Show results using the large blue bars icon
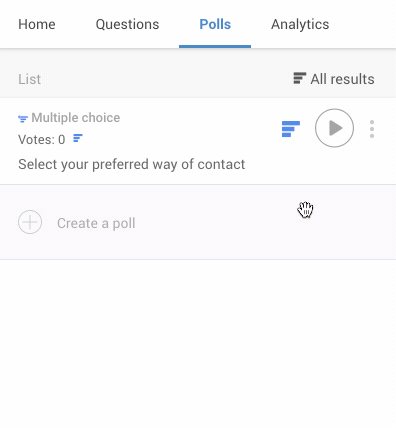The width and height of the screenshot is (396, 428). [x=291, y=129]
